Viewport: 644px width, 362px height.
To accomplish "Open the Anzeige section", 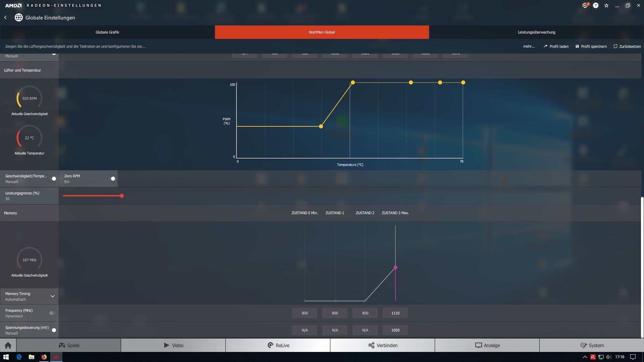I will click(487, 345).
